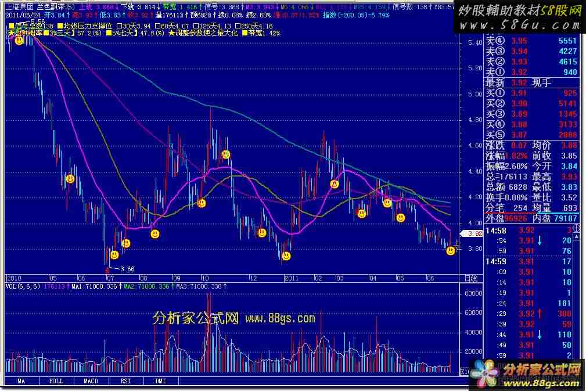
Task: Enable the 125天4.13 moving average checkbox
Action: 196,26
